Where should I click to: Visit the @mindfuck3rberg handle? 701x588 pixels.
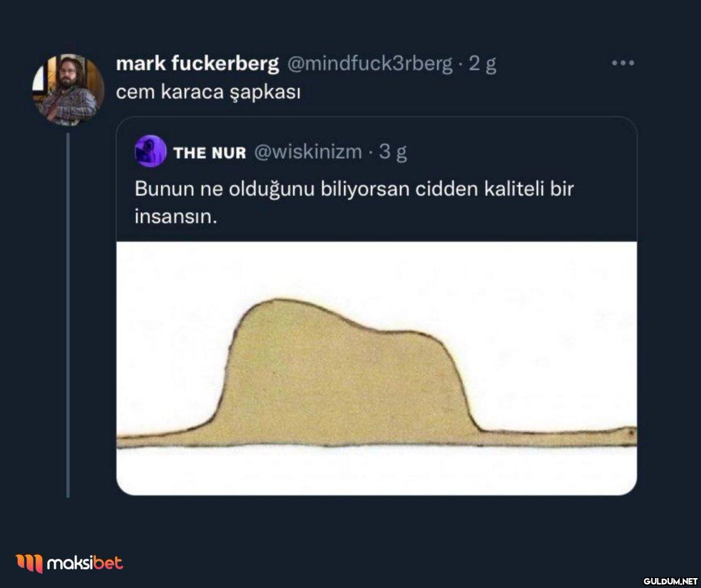coord(369,64)
